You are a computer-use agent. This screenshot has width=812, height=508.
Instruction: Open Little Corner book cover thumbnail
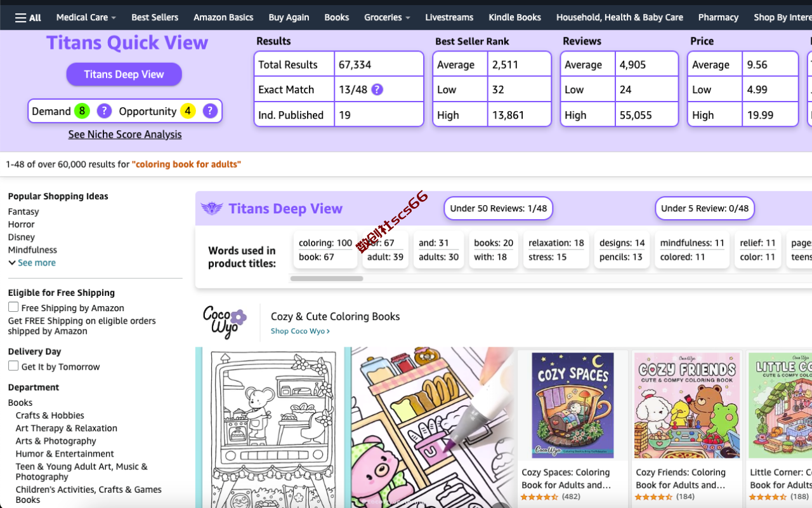780,405
